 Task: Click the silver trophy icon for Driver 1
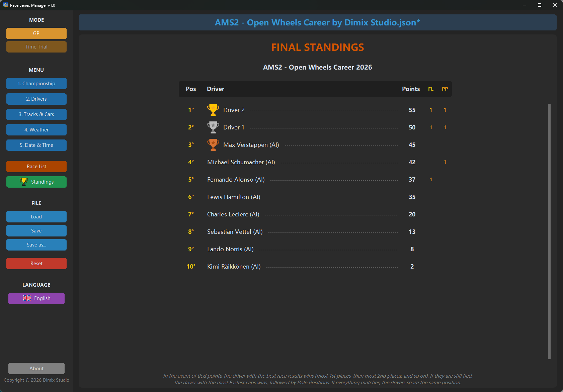213,127
